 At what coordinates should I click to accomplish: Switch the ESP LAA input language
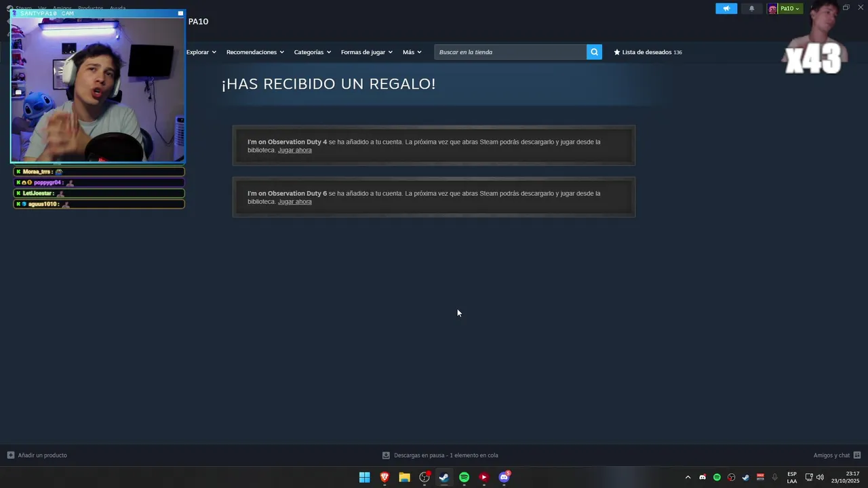click(x=792, y=477)
